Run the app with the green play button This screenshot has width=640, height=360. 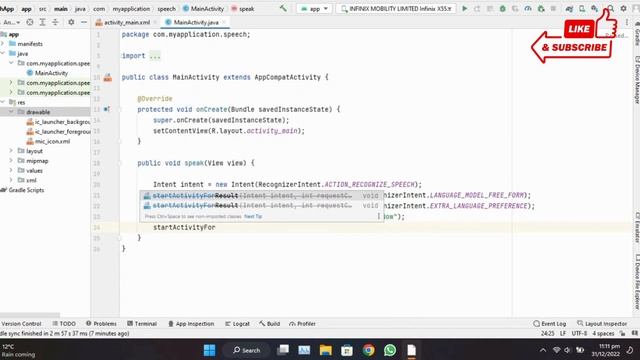point(464,8)
